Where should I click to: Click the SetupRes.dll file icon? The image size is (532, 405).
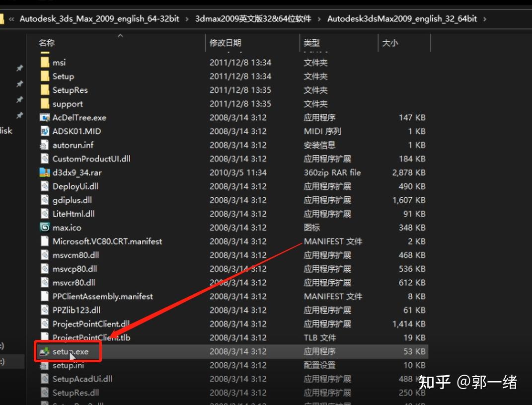[x=44, y=393]
